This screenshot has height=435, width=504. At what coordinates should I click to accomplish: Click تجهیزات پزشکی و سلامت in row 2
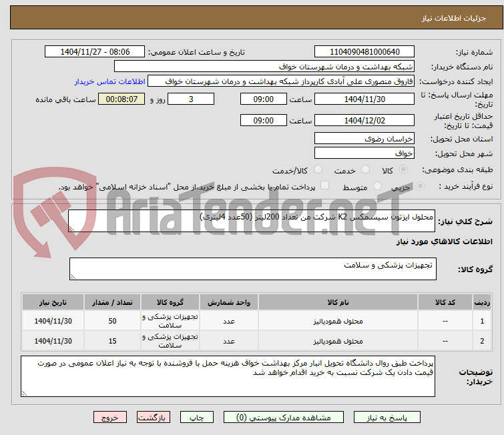point(170,341)
